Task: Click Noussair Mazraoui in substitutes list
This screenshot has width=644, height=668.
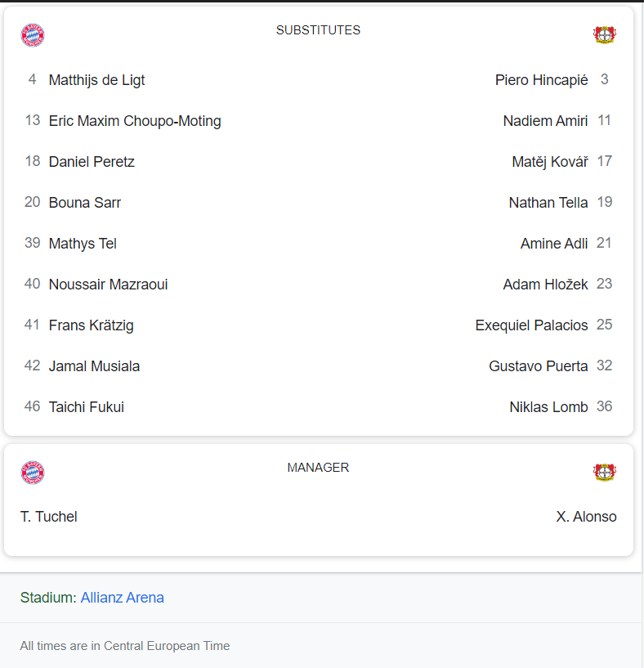Action: tap(108, 285)
